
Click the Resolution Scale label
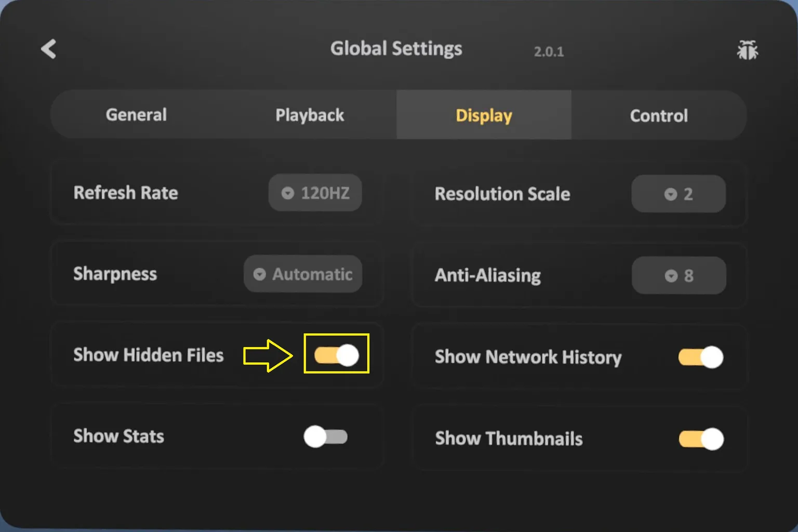click(x=502, y=194)
